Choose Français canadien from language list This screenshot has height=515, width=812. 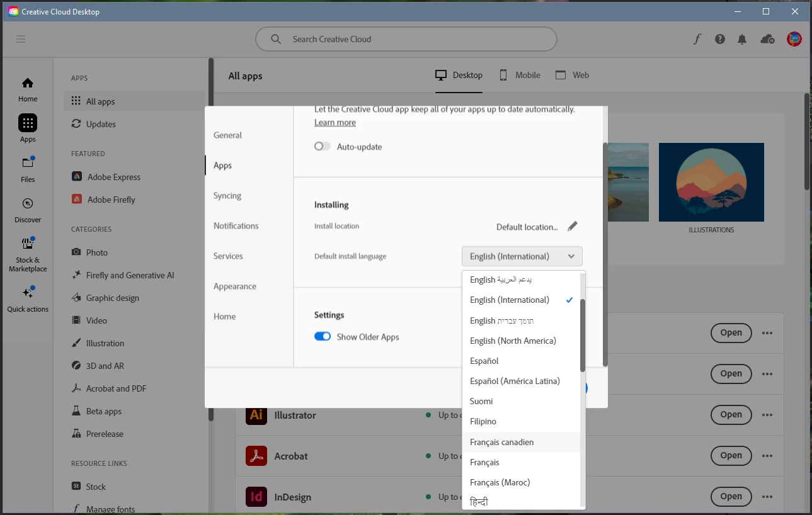pyautogui.click(x=521, y=442)
